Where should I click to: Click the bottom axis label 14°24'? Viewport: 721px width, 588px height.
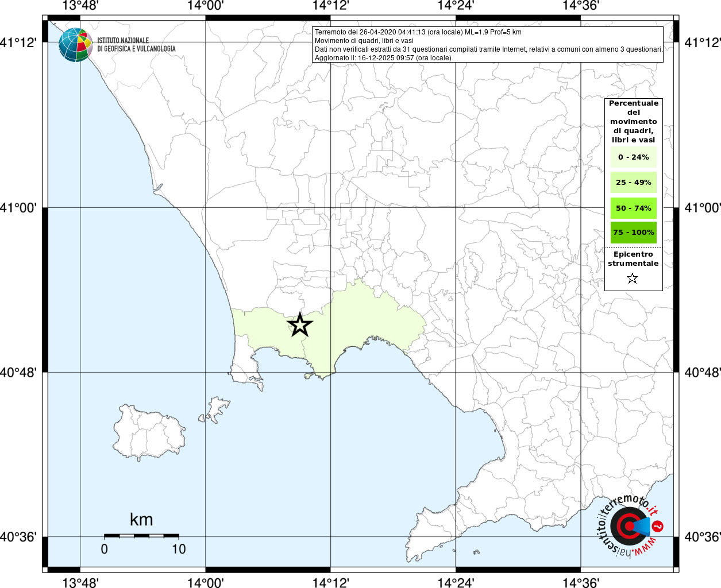pos(456,583)
